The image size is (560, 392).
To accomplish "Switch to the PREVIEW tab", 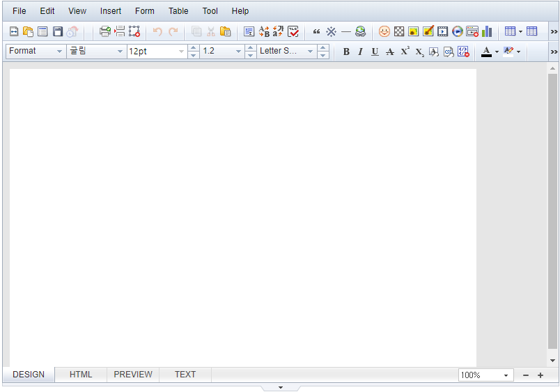I will pyautogui.click(x=133, y=375).
